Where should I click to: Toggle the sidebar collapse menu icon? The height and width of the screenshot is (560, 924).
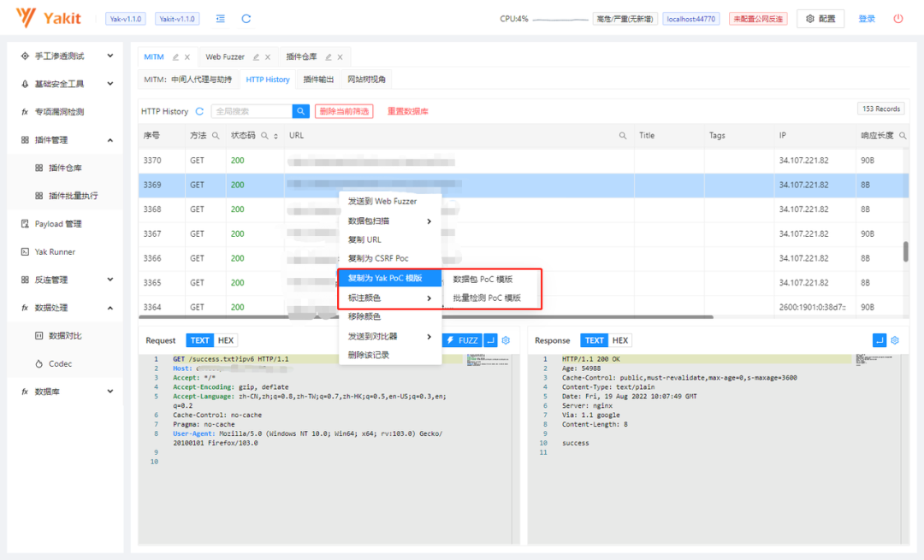coord(221,19)
